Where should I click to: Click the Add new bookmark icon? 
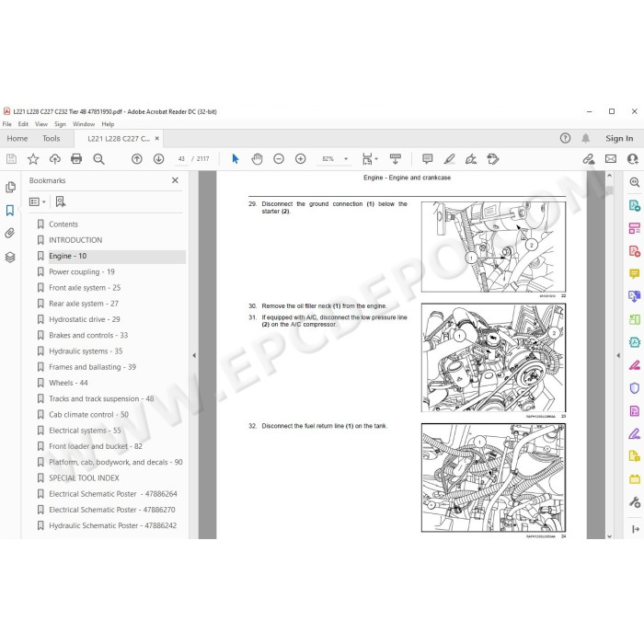[61, 201]
